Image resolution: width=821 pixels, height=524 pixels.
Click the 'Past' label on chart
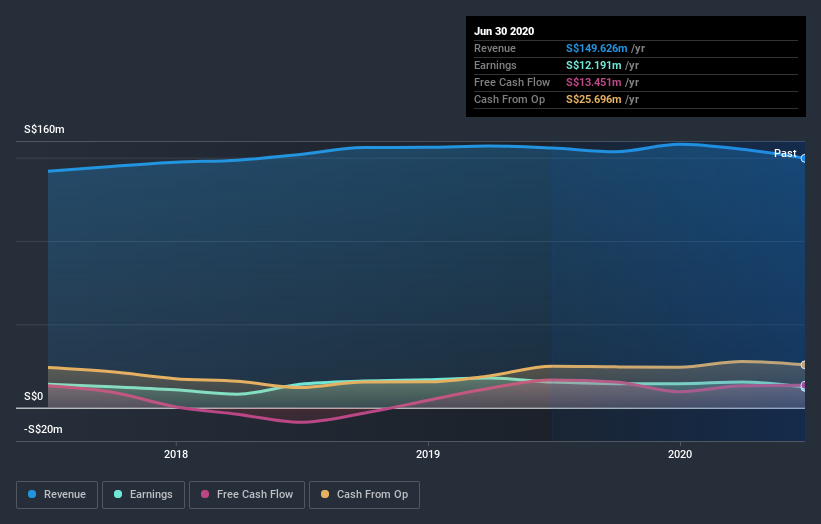pyautogui.click(x=785, y=153)
